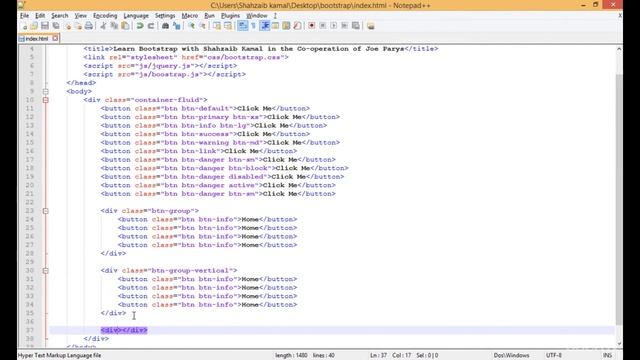Click the Ln : 37 status field
This screenshot has height=360, width=640.
(x=378, y=355)
